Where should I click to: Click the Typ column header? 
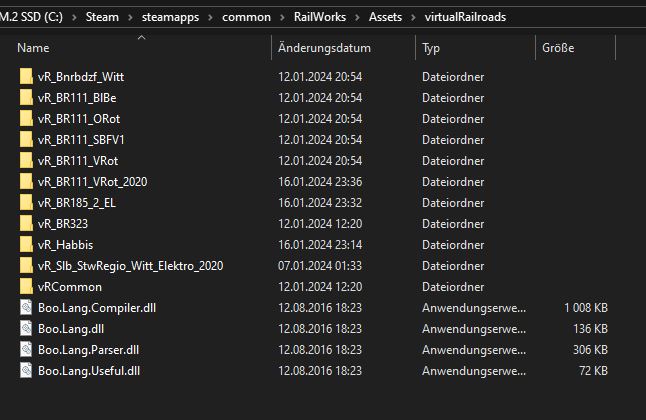[x=431, y=48]
